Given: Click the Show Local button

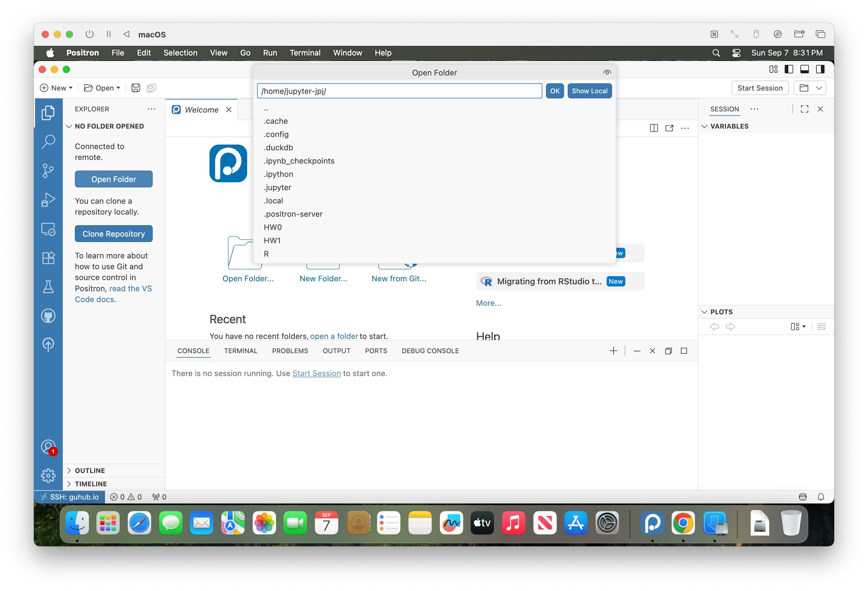Looking at the screenshot, I should [589, 91].
